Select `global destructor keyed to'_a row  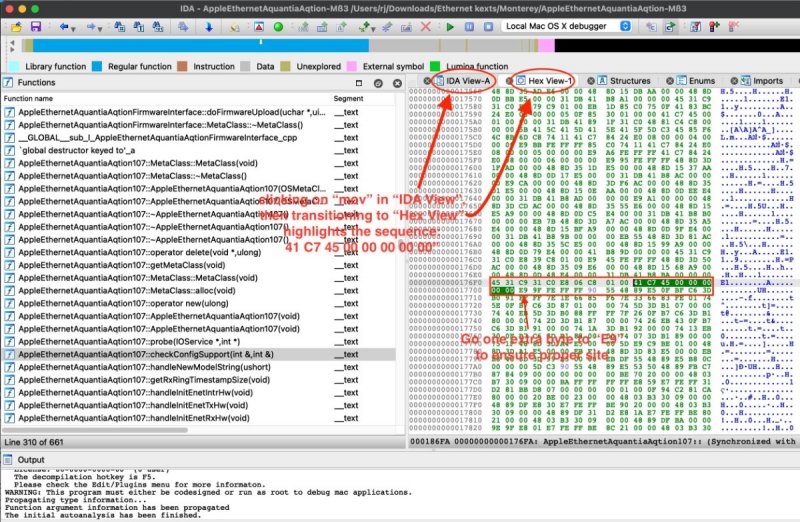pyautogui.click(x=199, y=150)
